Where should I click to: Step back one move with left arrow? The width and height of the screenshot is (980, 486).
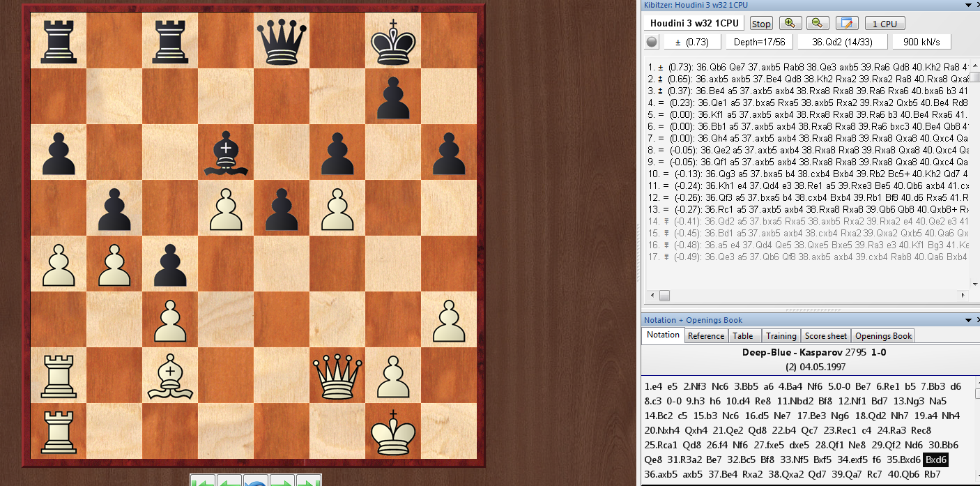coord(229,481)
